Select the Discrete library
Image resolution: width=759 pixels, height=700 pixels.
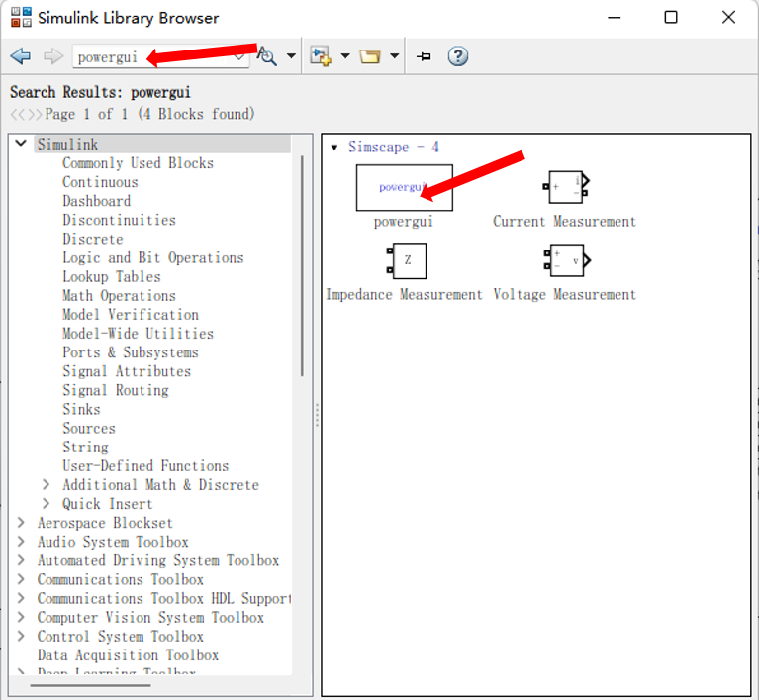[x=92, y=239]
